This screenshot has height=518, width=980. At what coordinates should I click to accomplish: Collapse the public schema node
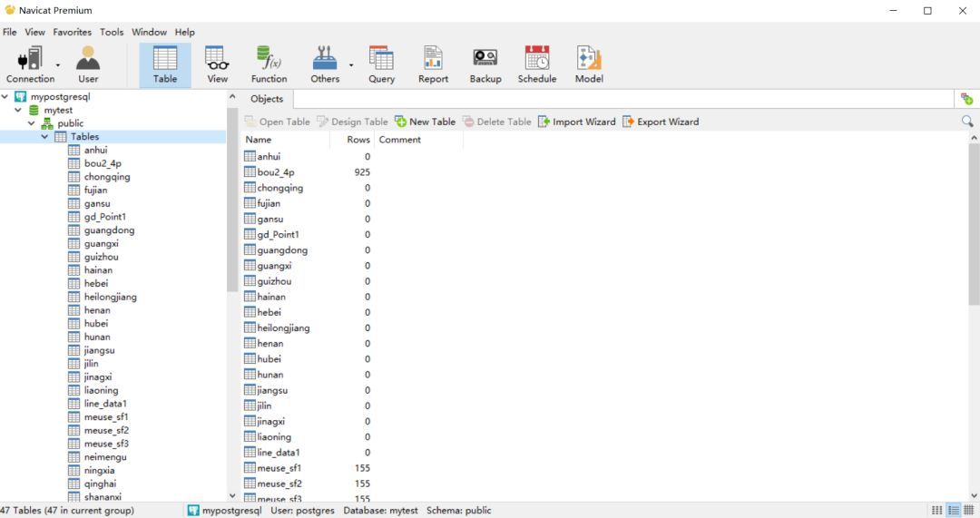[31, 123]
